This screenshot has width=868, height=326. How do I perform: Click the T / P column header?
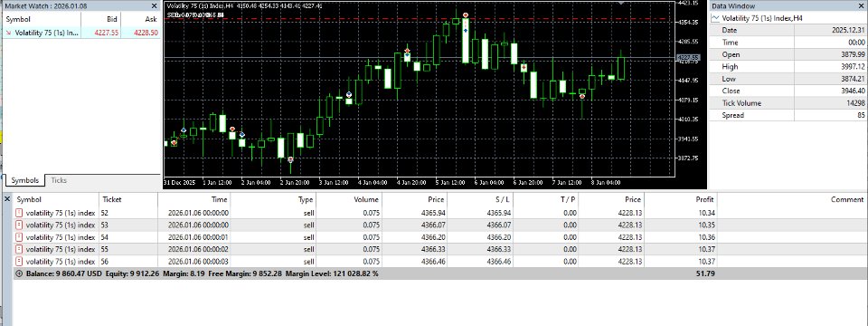click(546, 199)
